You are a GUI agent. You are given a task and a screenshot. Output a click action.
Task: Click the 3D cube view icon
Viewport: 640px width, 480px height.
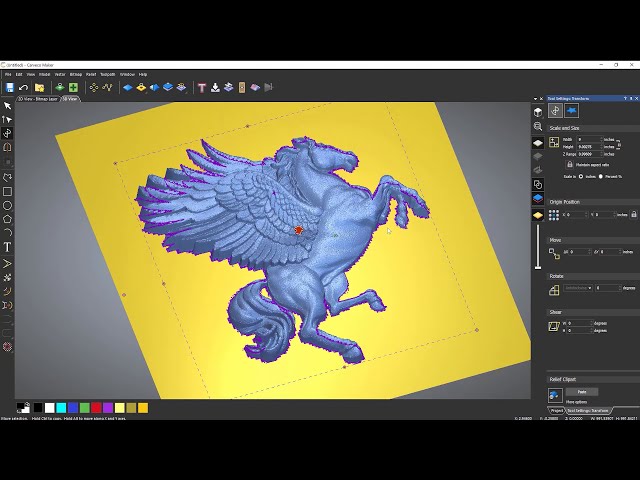pyautogui.click(x=538, y=112)
